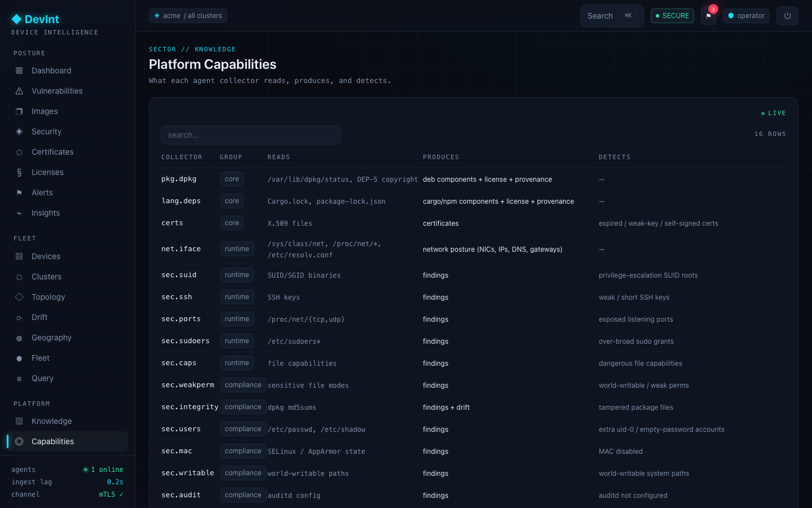812x508 pixels.
Task: Click the Capabilities circle icon
Action: point(19,441)
